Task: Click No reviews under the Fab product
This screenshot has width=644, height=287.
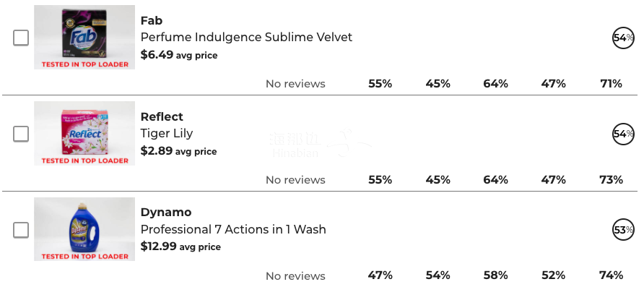Action: [x=295, y=84]
